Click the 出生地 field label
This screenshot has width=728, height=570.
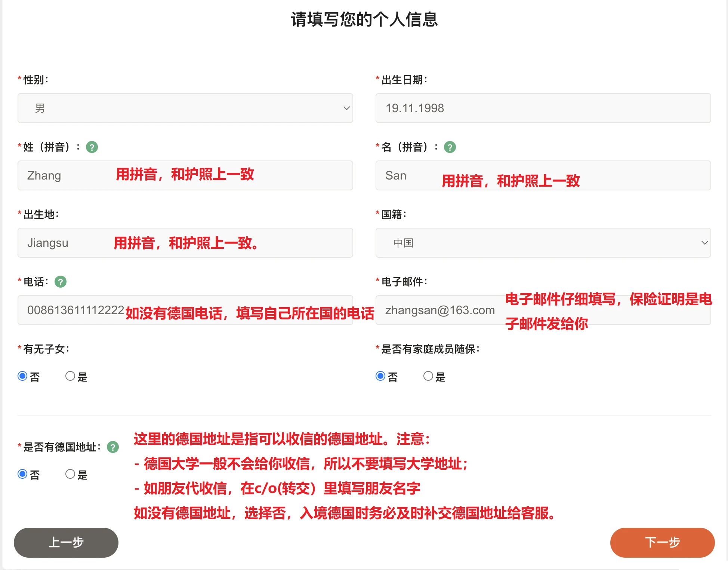[41, 214]
